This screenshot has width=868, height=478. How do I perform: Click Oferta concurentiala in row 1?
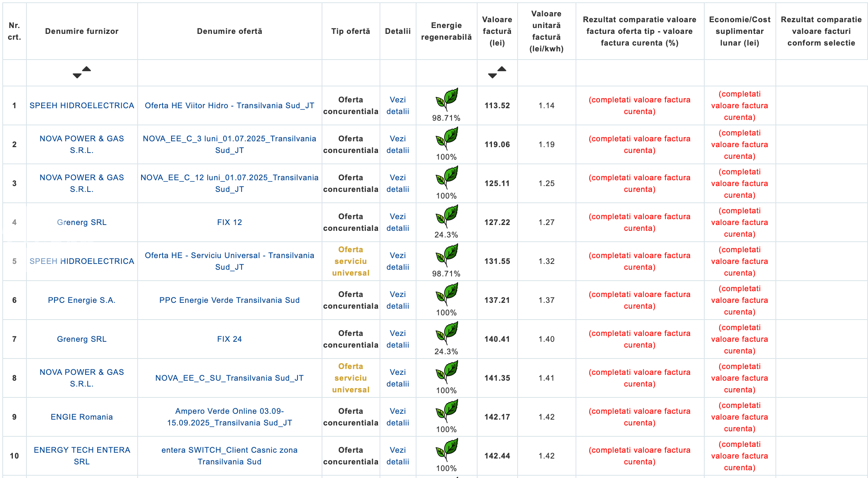[x=351, y=105]
